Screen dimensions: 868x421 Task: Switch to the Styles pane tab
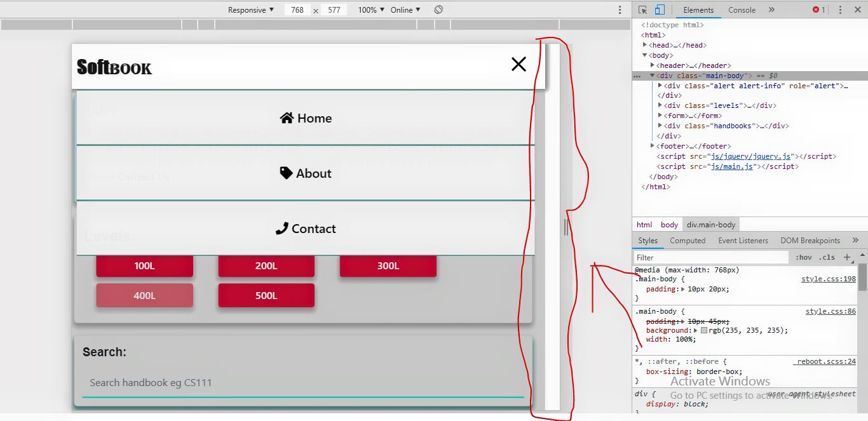tap(648, 241)
